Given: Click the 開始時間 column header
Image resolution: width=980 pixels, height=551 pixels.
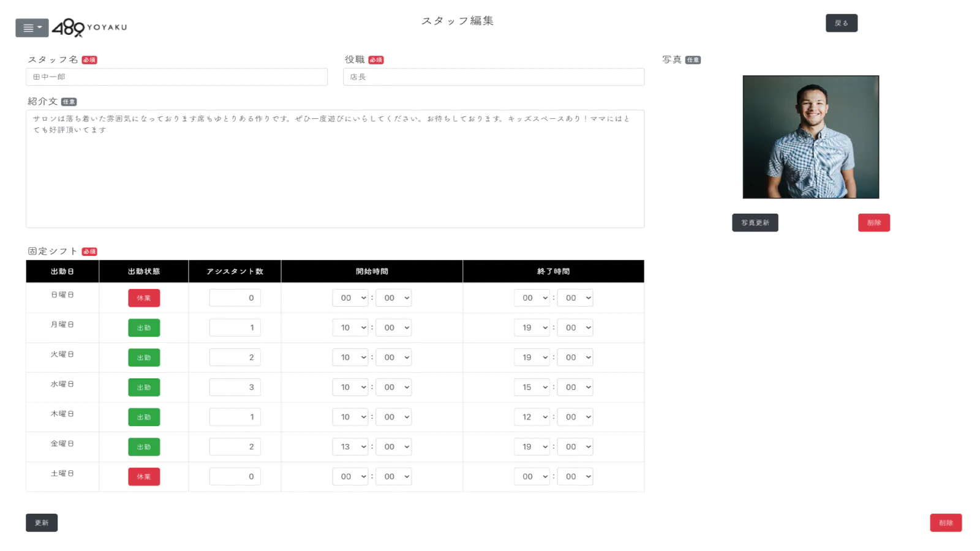Looking at the screenshot, I should (372, 271).
